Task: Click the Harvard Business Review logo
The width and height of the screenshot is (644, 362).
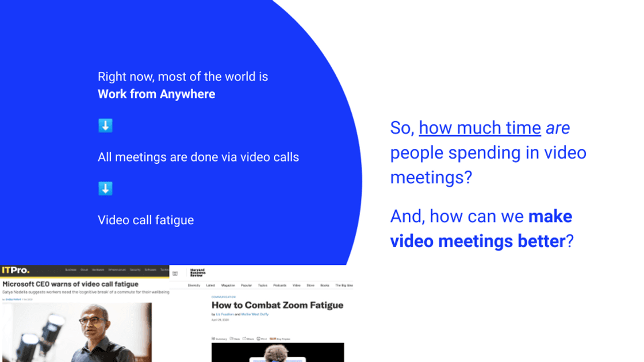Action: (x=197, y=272)
